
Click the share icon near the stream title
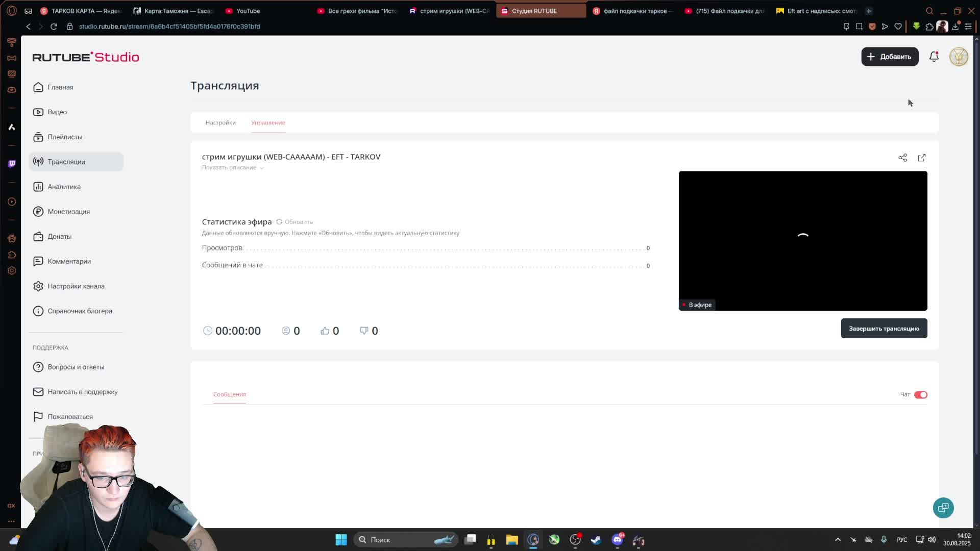[902, 158]
